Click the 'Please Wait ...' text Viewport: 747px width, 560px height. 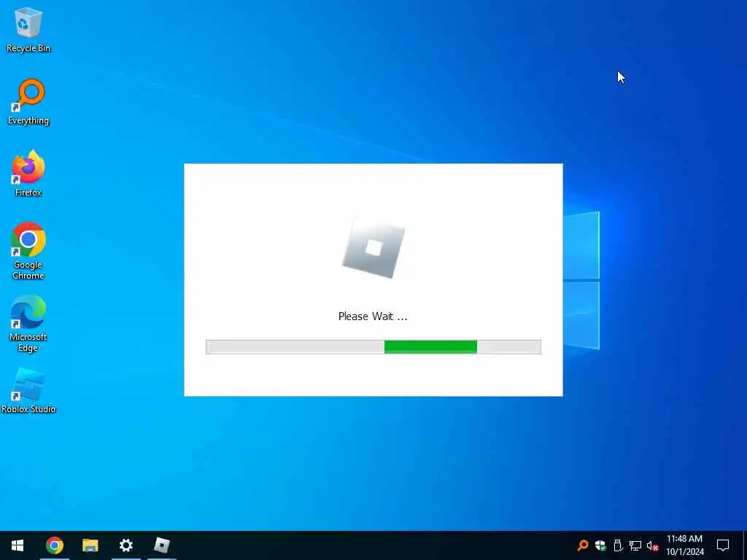pyautogui.click(x=373, y=316)
